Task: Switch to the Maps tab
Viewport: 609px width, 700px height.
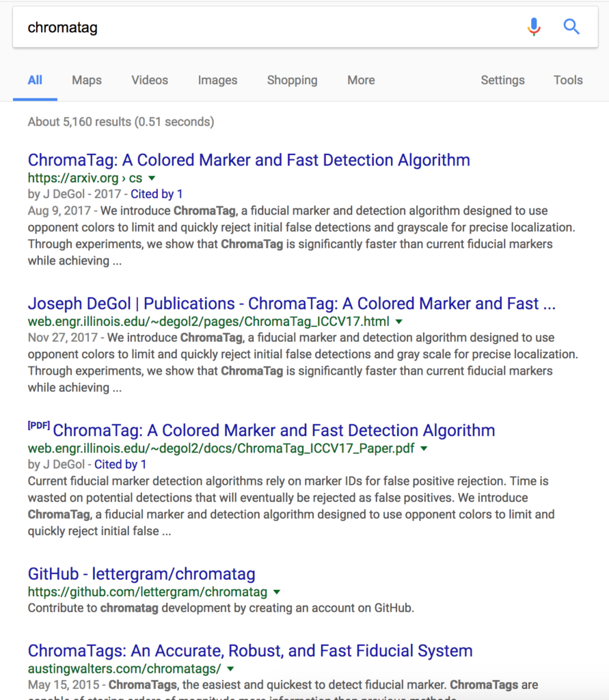Action: click(x=87, y=81)
